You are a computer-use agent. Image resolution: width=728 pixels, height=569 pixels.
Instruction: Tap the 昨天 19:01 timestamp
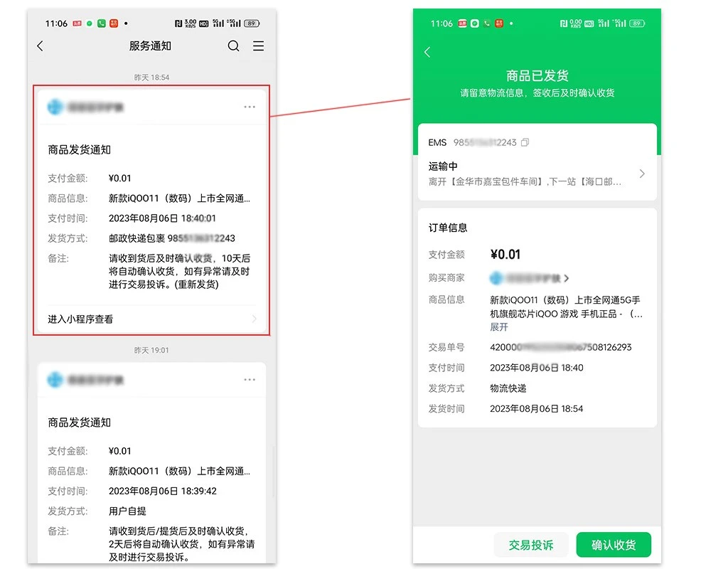coord(152,350)
